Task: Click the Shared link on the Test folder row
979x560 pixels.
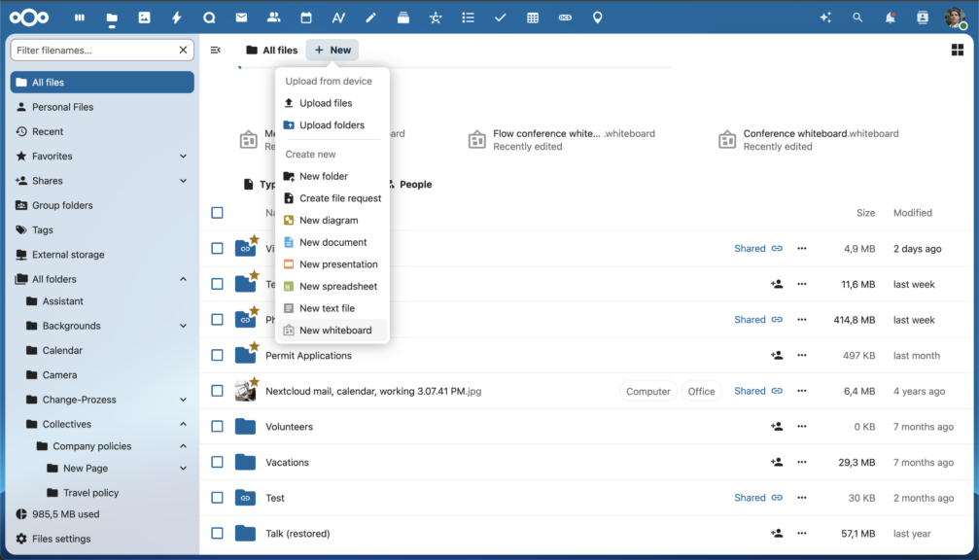Action: pyautogui.click(x=749, y=497)
